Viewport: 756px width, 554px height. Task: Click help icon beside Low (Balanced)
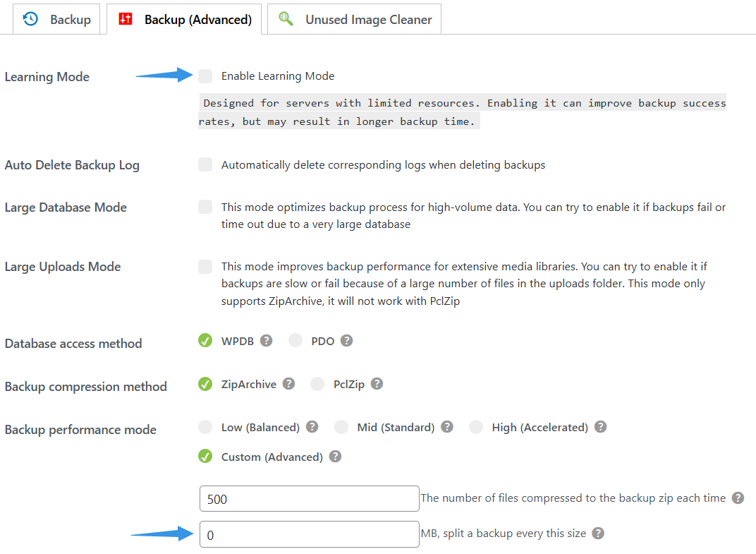[312, 427]
